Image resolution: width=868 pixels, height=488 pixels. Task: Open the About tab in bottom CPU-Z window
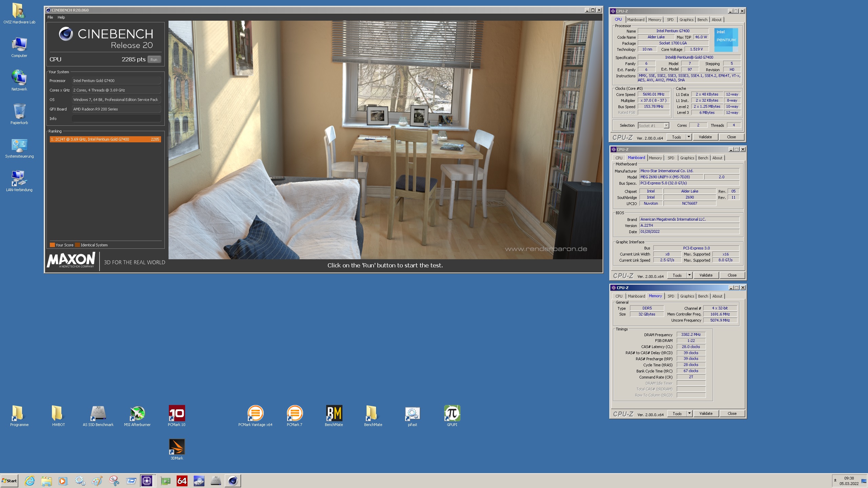click(717, 296)
